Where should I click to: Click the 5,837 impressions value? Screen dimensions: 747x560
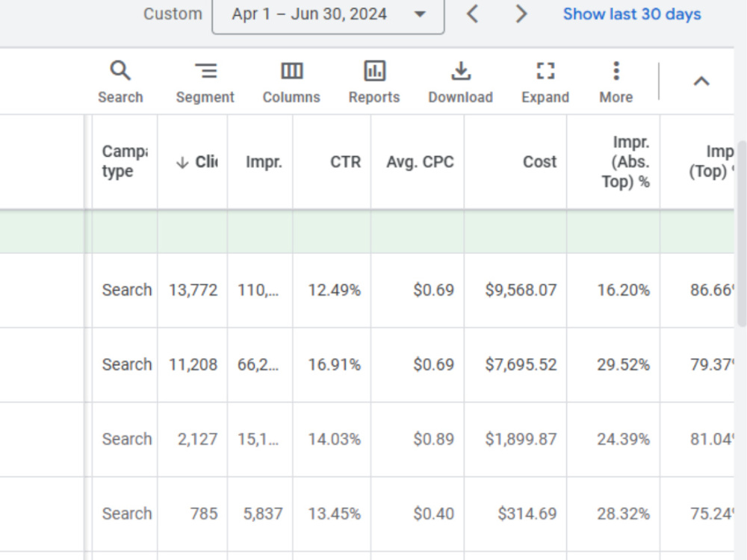(263, 514)
